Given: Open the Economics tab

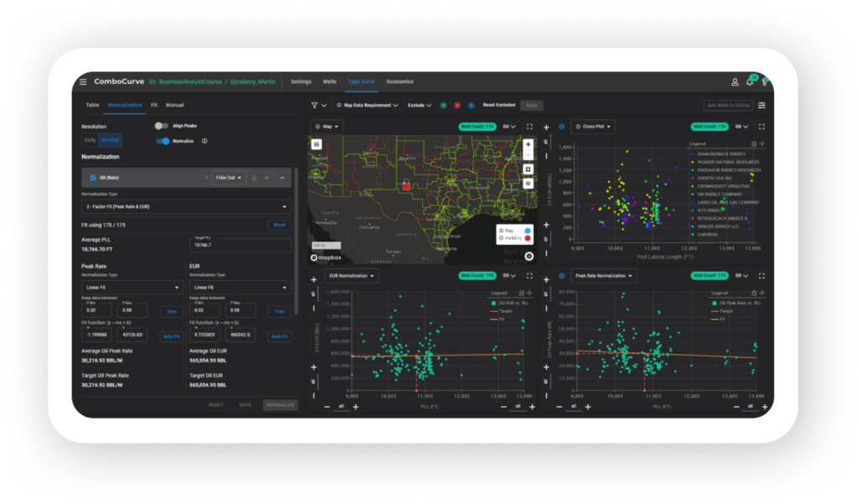Looking at the screenshot, I should coord(400,81).
